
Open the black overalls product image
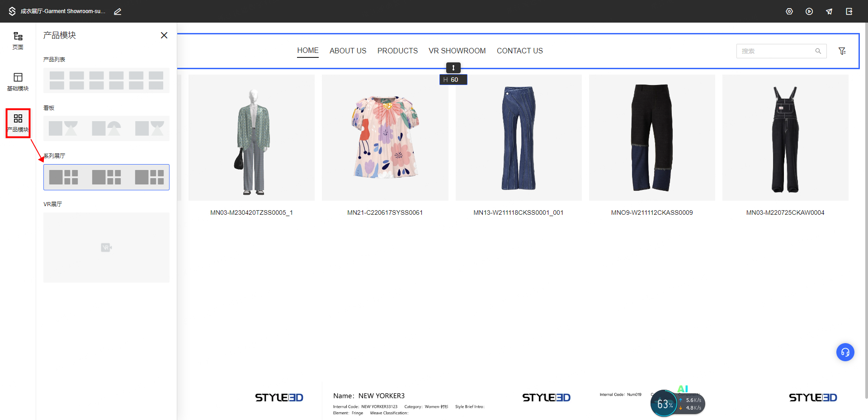785,138
